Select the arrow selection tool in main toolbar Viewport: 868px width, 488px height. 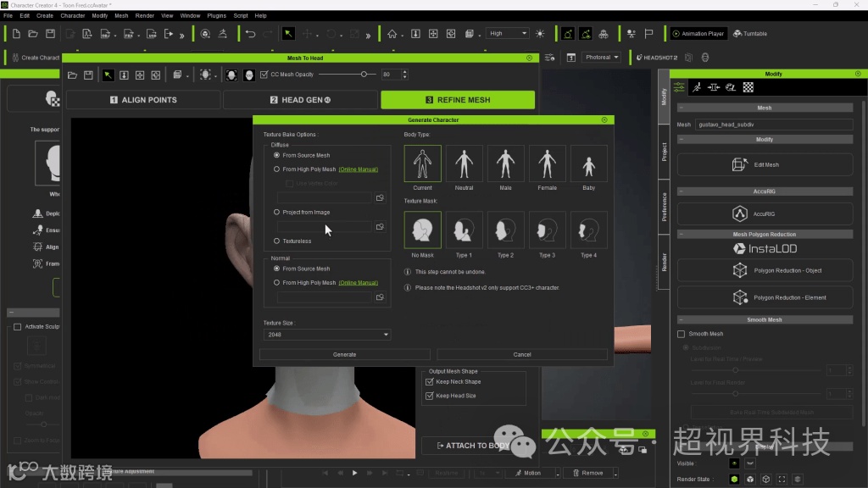(288, 34)
